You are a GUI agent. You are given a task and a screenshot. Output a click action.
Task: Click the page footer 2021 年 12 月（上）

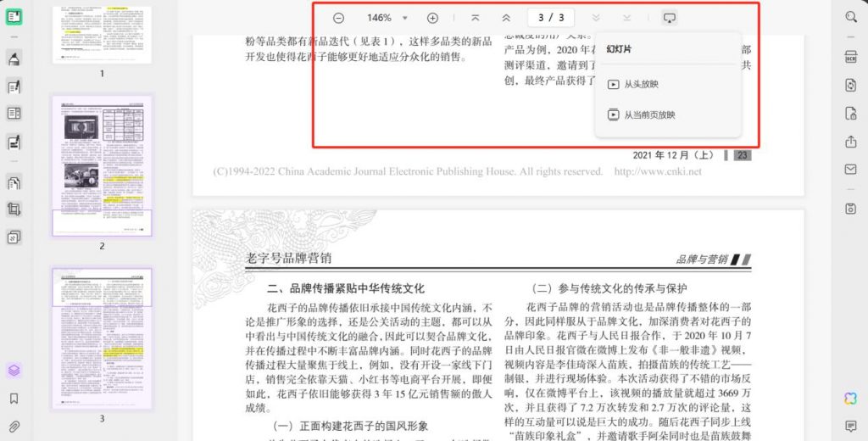click(x=676, y=155)
